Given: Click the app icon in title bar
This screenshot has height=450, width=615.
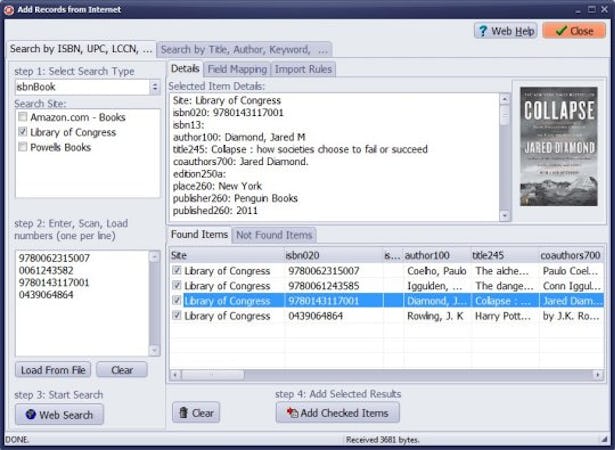Looking at the screenshot, I should [9, 9].
